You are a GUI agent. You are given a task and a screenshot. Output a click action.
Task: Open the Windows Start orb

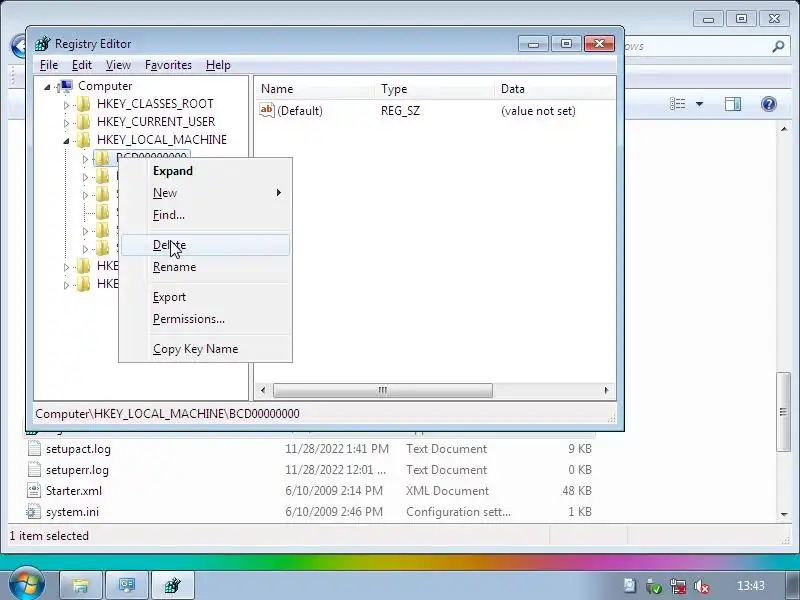(x=26, y=585)
